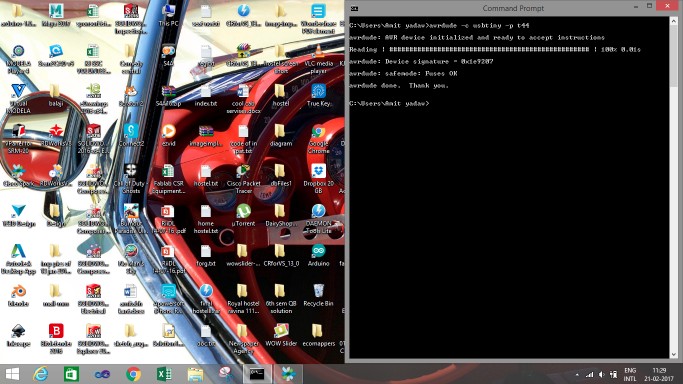Activate the Command Prompt taskbar button
The height and width of the screenshot is (384, 683).
point(257,374)
